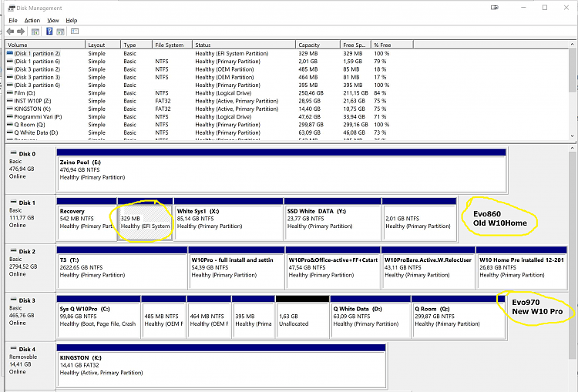The image size is (578, 392).
Task: Open the File menu
Action: tap(13, 21)
